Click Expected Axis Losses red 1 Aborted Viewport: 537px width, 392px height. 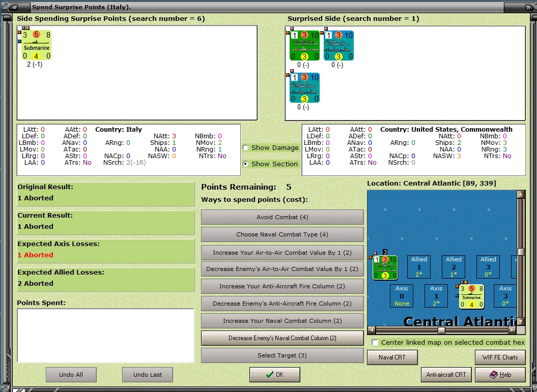tap(35, 255)
